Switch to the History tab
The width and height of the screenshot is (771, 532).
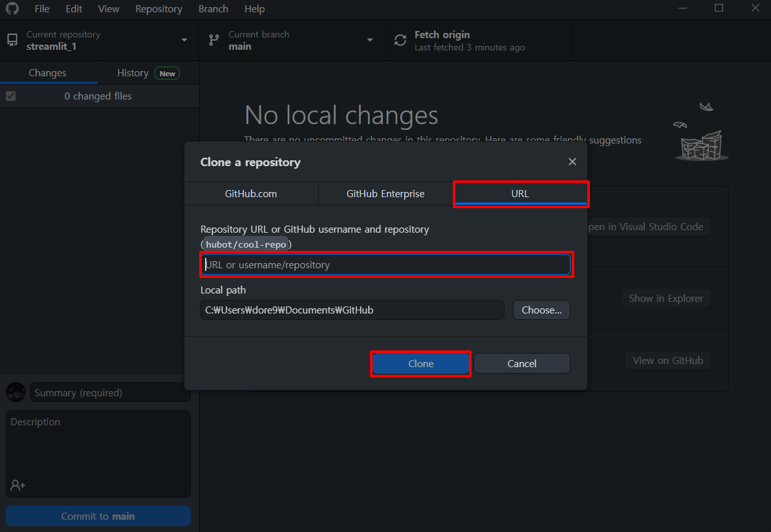149,72
